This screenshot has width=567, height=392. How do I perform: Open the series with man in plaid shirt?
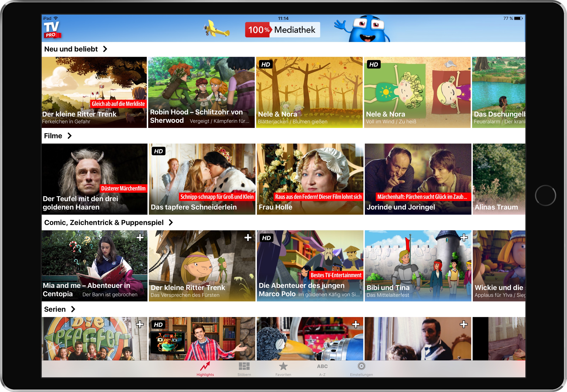pyautogui.click(x=202, y=339)
